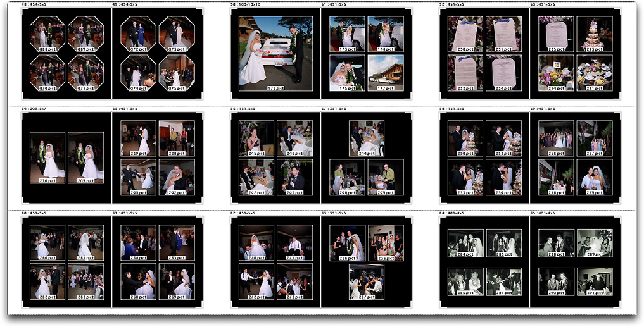Select the top-left dancing photo on page 60
644x327 pixels.
(47, 243)
